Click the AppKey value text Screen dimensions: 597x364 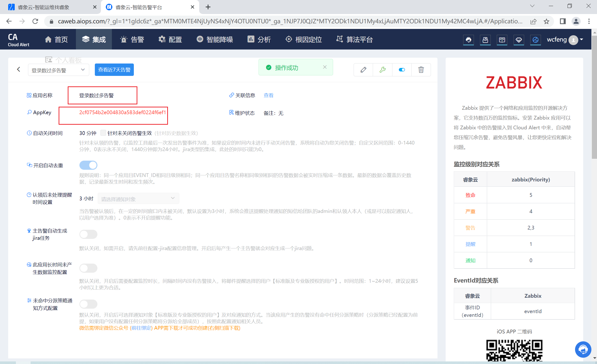click(123, 112)
